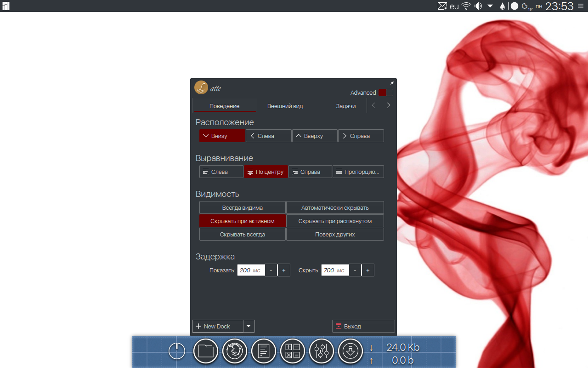This screenshot has height=368, width=588.
Task: Toggle the Advanced switch
Action: [385, 92]
